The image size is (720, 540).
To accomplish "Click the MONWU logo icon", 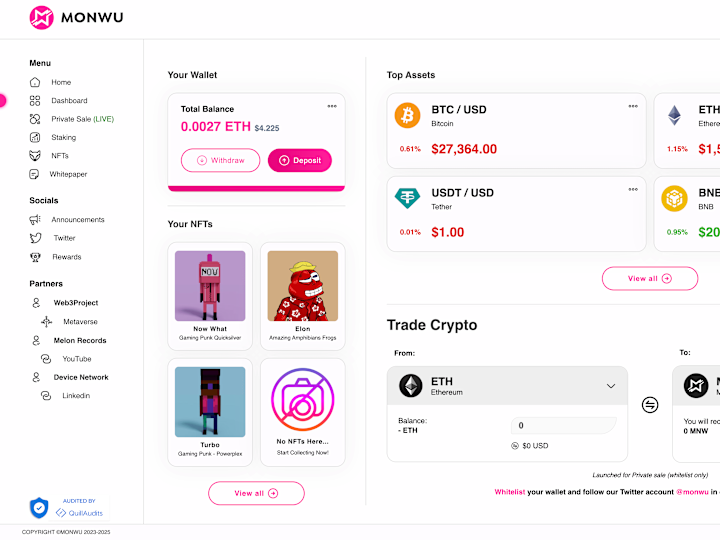I will pos(41,17).
